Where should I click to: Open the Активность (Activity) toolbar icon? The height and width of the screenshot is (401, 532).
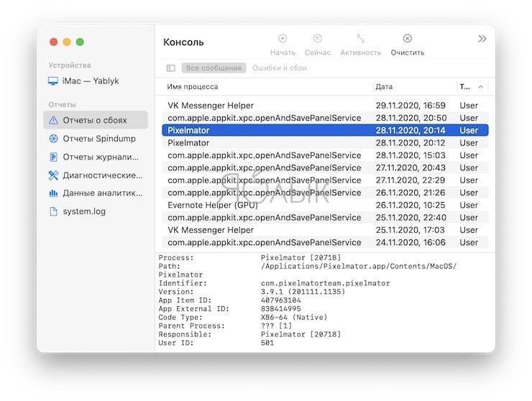pyautogui.click(x=360, y=38)
